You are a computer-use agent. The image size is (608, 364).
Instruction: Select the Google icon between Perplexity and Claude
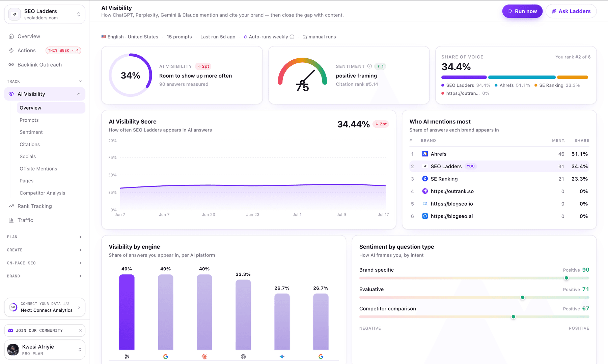(x=166, y=357)
